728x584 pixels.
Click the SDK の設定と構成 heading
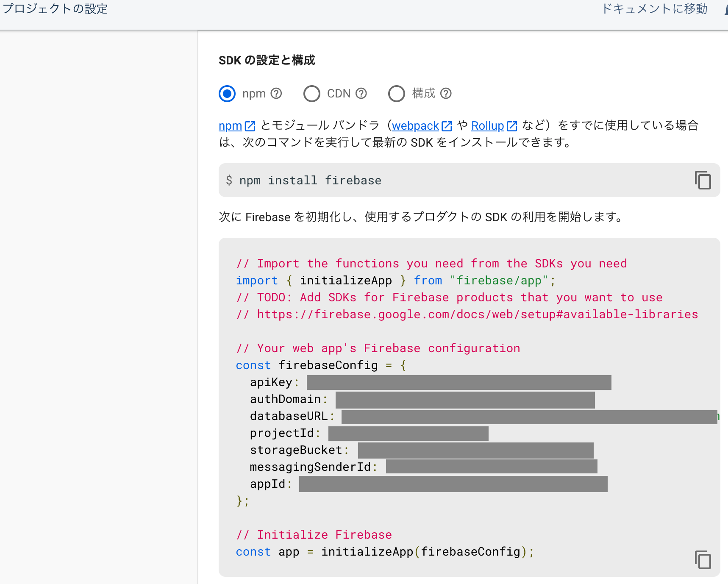coord(267,60)
